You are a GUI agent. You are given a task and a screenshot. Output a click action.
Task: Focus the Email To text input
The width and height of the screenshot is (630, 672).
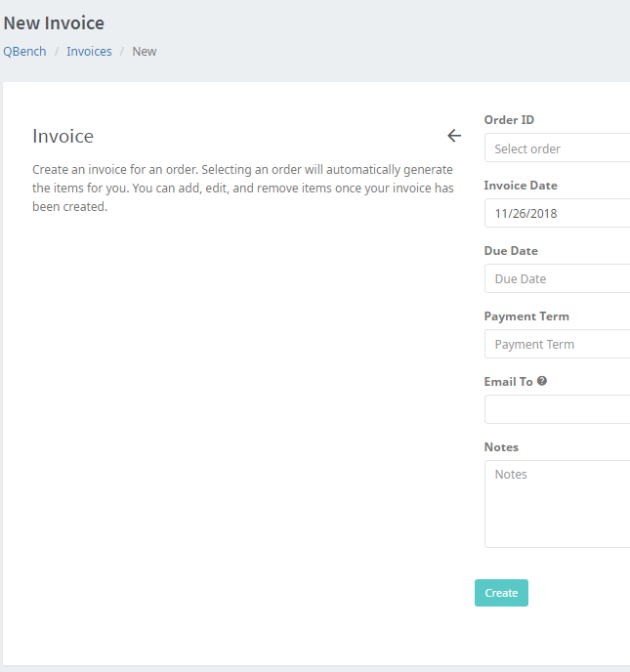[x=557, y=409]
